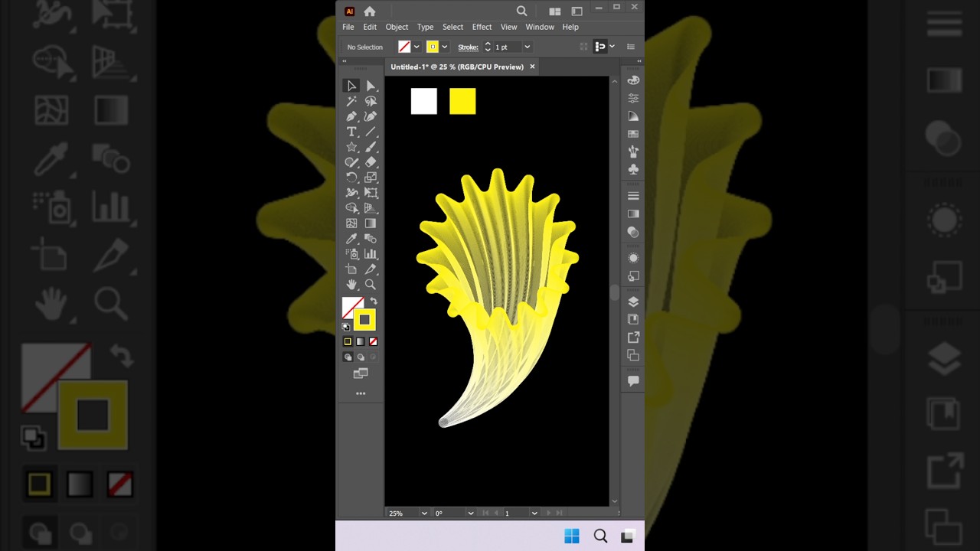Open the Type menu
Viewport: 980px width, 551px height.
pos(425,27)
